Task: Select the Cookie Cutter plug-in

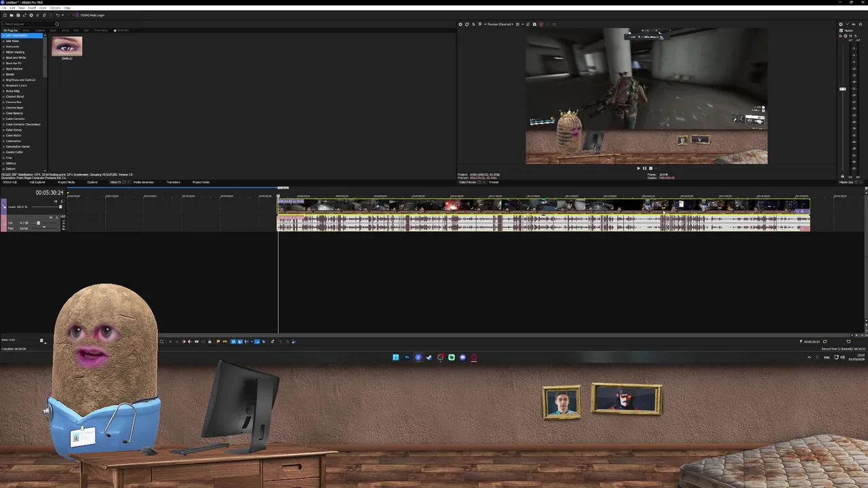Action: click(14, 152)
